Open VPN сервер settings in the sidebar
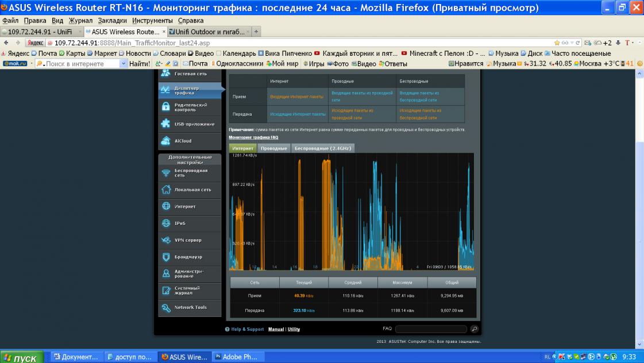The image size is (644, 363). point(190,240)
